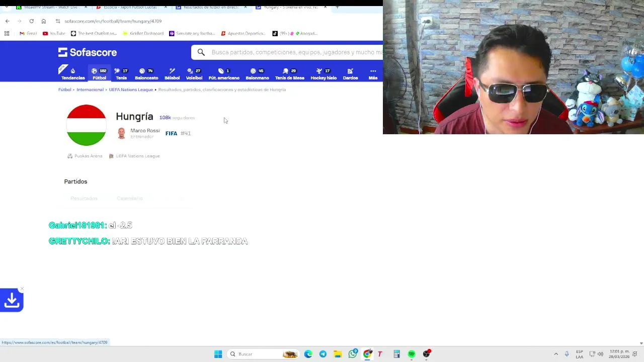Open the Puskás Aréna stadium link
This screenshot has width=644, height=362.
click(x=85, y=156)
